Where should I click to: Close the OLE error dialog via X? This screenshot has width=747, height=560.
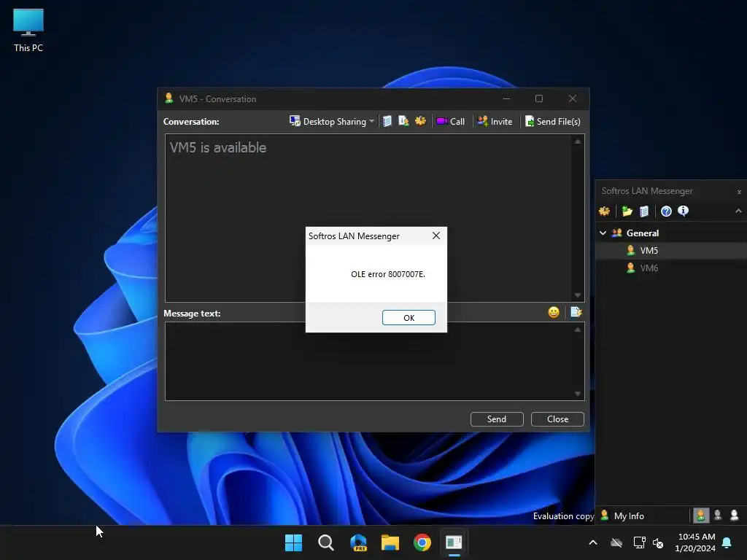click(x=436, y=236)
